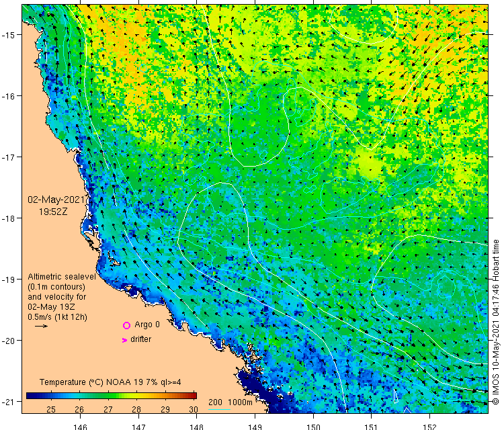Click color bar tick label '26'
504x430 pixels.
point(79,409)
